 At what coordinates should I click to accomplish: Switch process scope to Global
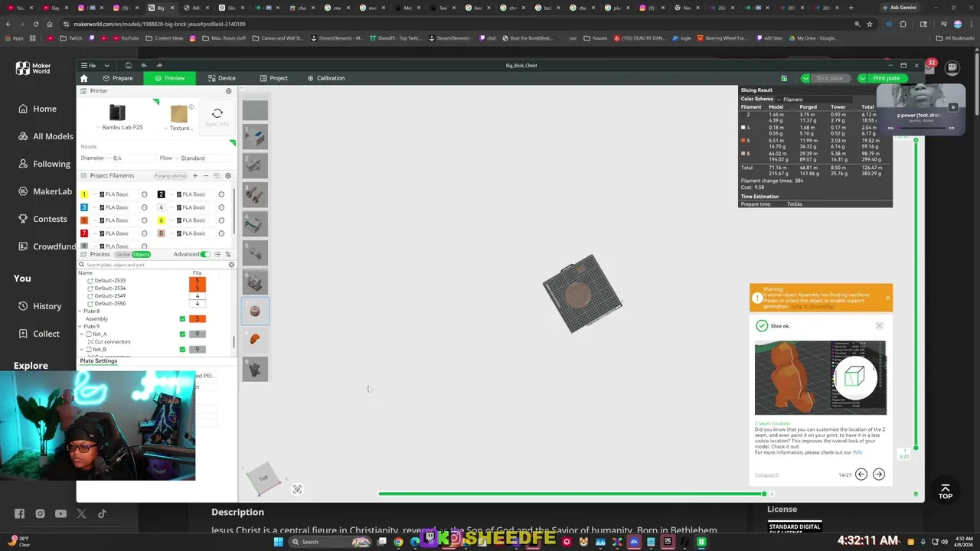122,254
